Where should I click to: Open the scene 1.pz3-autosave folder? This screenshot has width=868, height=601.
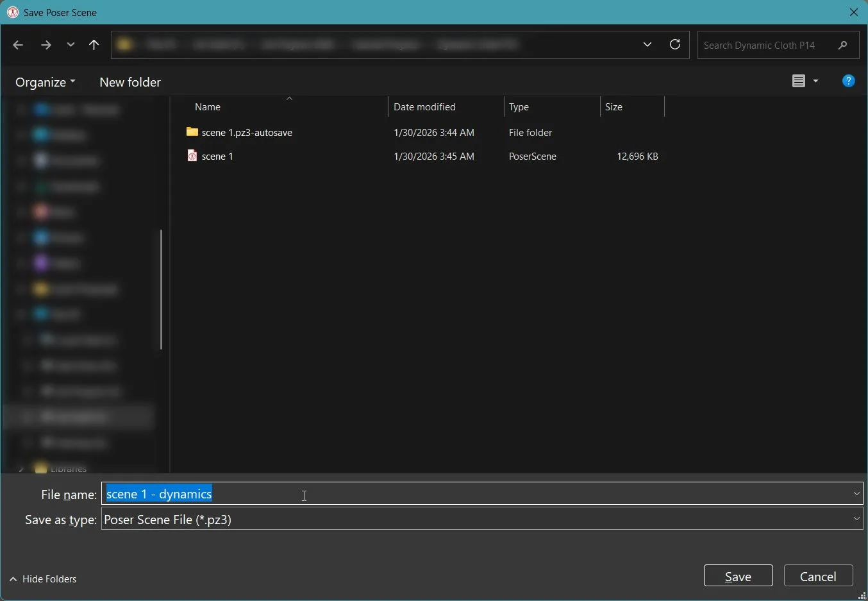247,132
